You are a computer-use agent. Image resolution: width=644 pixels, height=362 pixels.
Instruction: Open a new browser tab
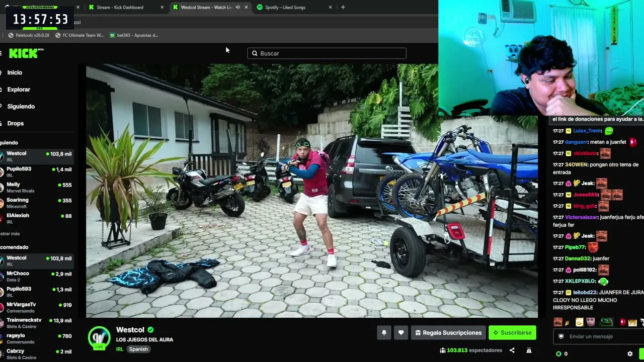click(343, 7)
